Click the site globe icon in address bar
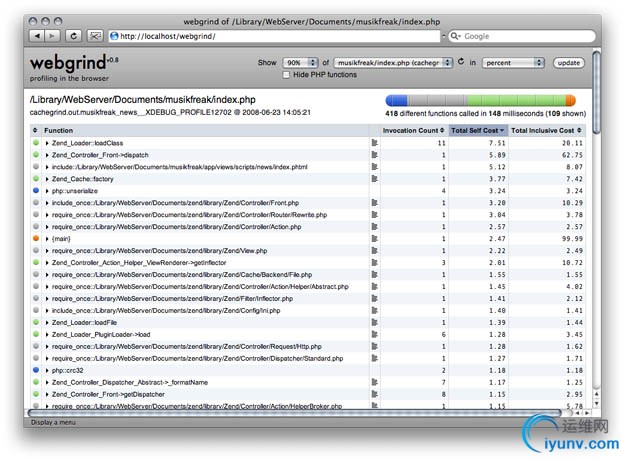This screenshot has height=460, width=625. (x=114, y=36)
